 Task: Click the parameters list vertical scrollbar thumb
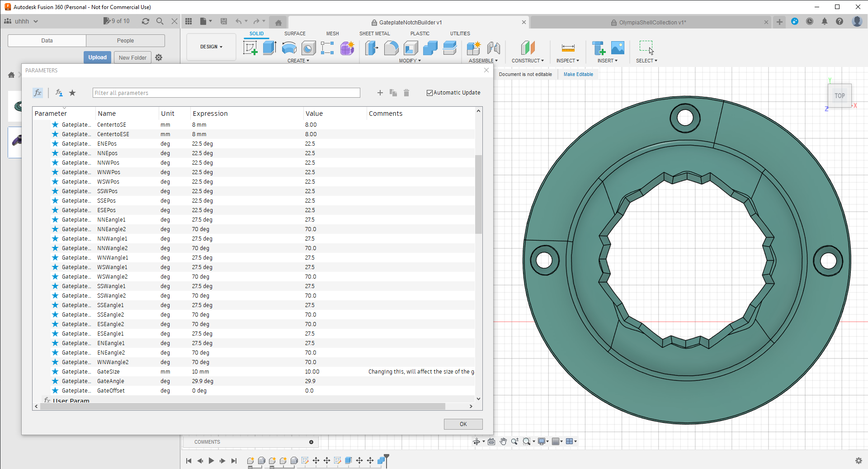point(478,194)
